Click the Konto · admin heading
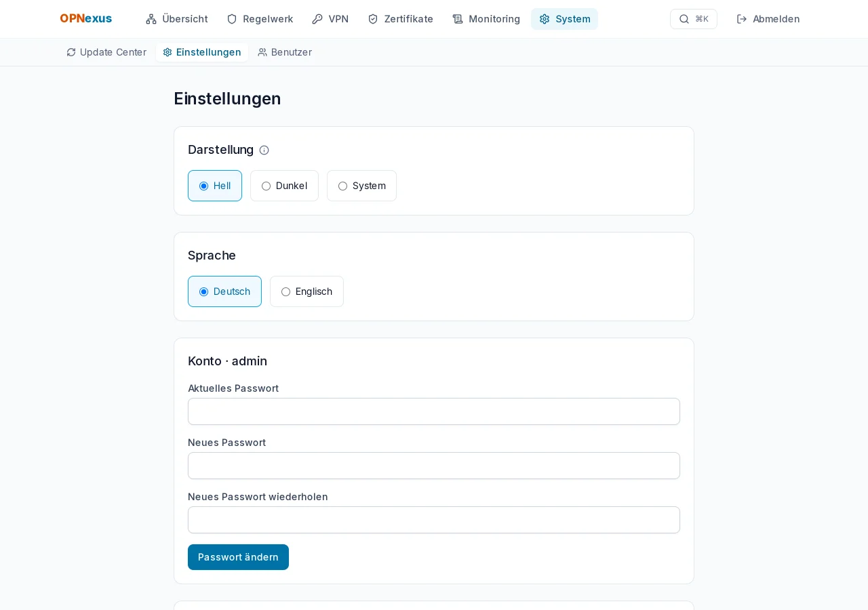 coord(227,361)
